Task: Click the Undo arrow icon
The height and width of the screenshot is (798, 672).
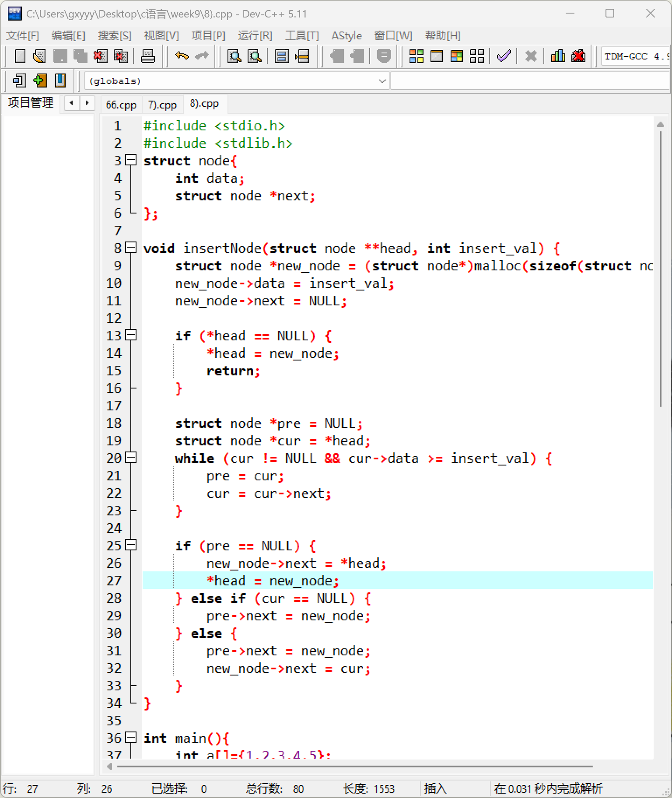Action: pyautogui.click(x=182, y=56)
